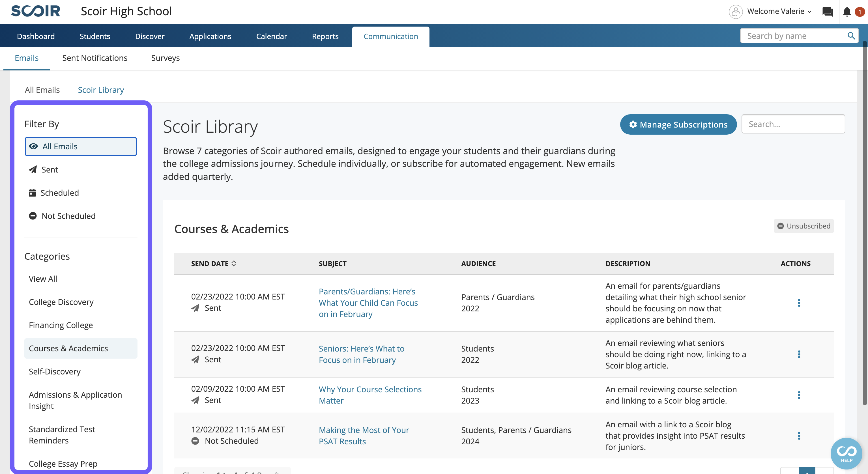Screen dimensions: 868x474
Task: Click the Send Date column header
Action: [214, 264]
